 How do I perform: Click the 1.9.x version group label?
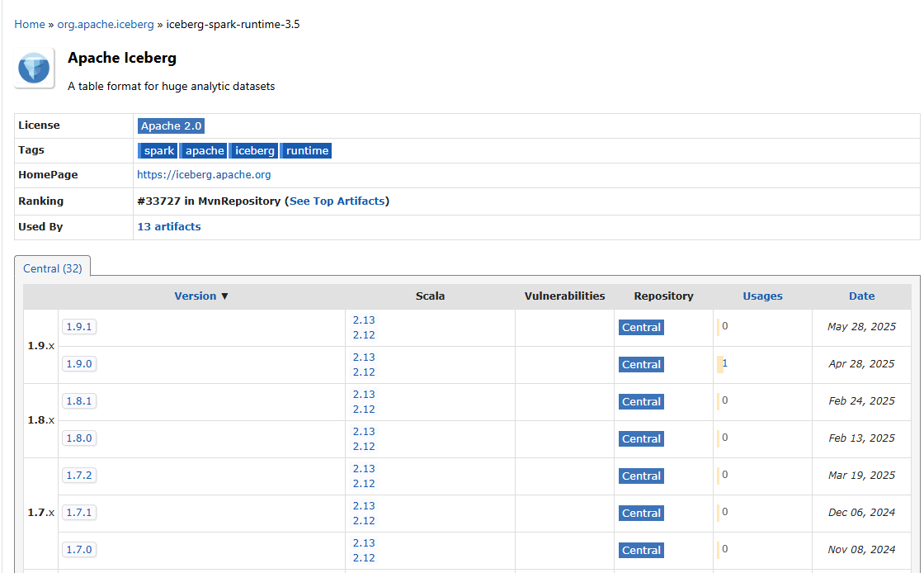(x=40, y=345)
